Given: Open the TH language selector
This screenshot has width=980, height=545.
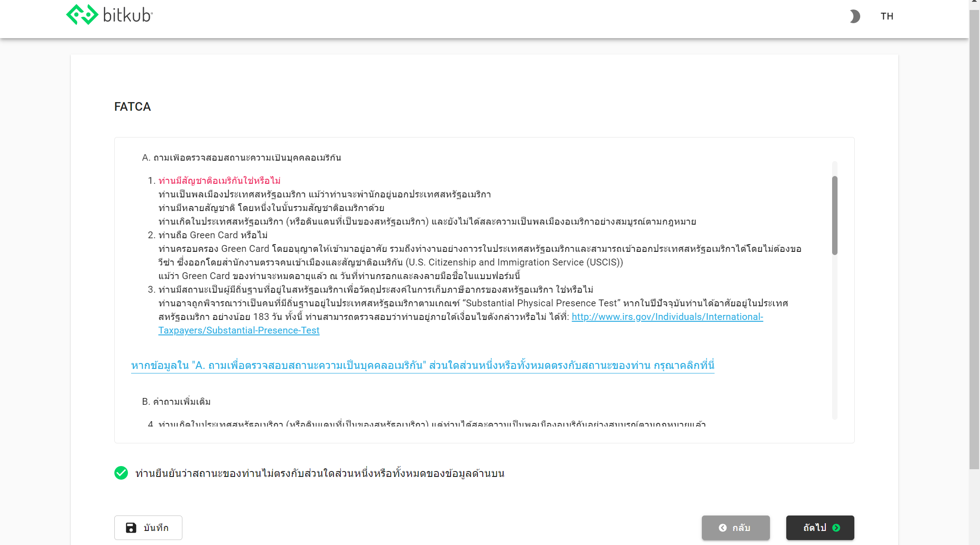Looking at the screenshot, I should [887, 16].
